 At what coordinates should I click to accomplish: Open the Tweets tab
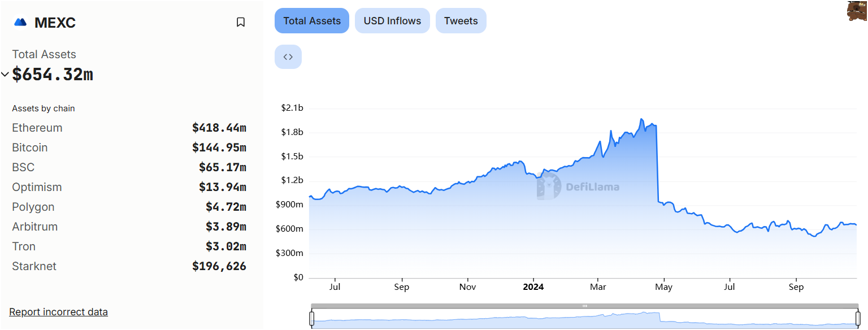tap(461, 20)
